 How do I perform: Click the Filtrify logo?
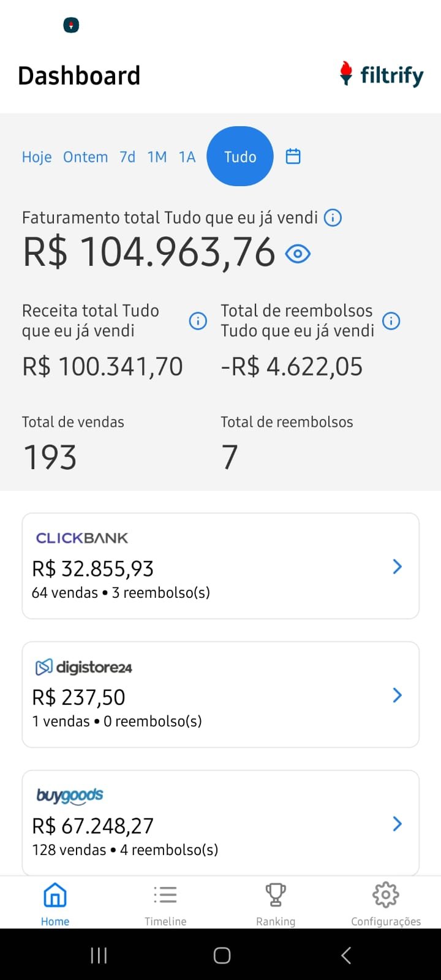pyautogui.click(x=382, y=75)
